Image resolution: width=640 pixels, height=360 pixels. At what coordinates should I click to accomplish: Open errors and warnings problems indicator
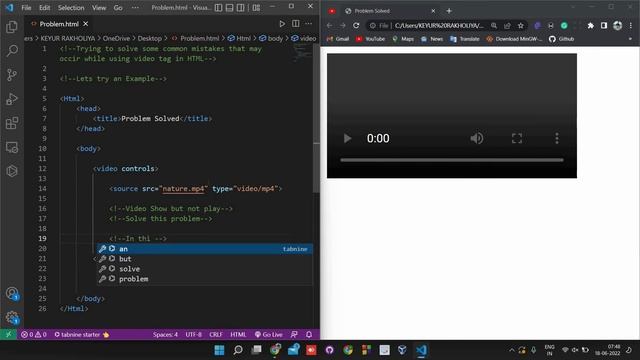point(34,334)
